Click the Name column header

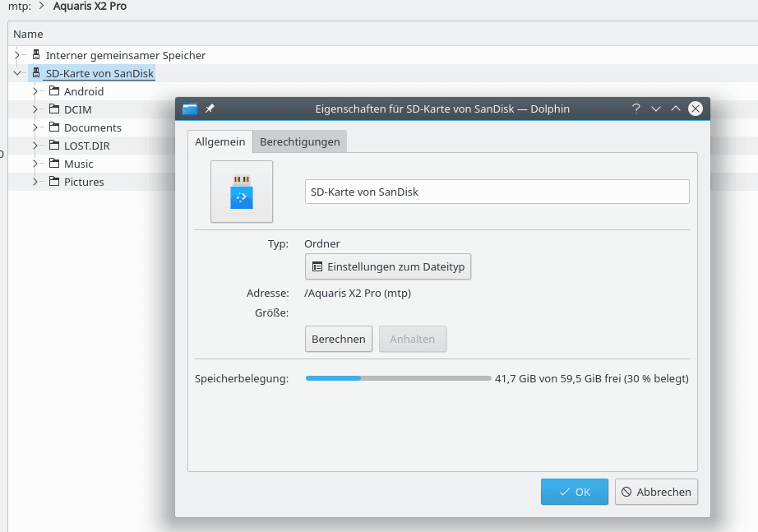pyautogui.click(x=28, y=34)
